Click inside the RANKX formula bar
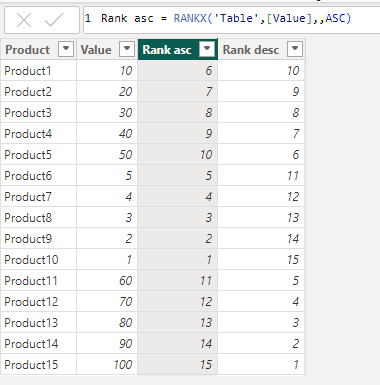The height and width of the screenshot is (385, 380). pyautogui.click(x=232, y=19)
